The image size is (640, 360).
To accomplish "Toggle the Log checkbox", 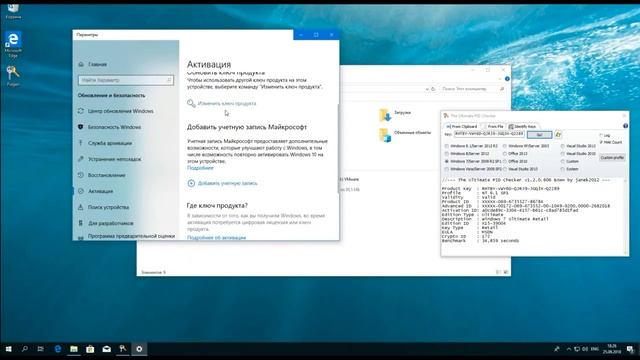I will pos(604,135).
